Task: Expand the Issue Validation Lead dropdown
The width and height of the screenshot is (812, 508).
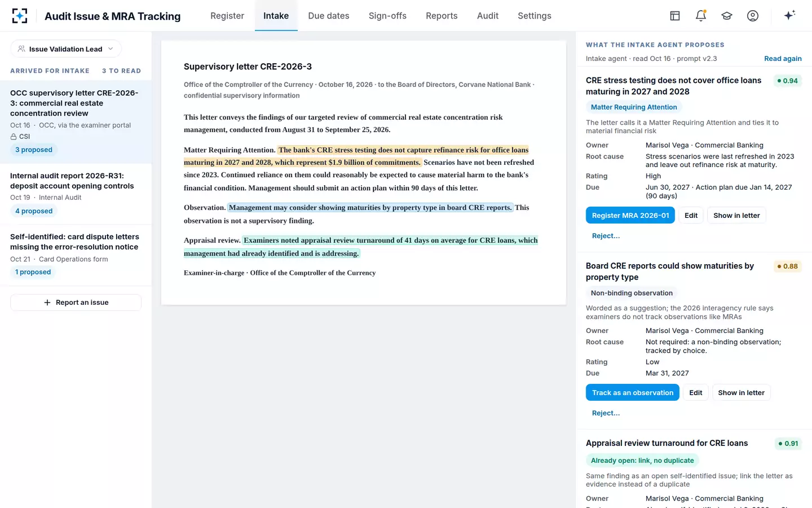Action: tap(66, 49)
